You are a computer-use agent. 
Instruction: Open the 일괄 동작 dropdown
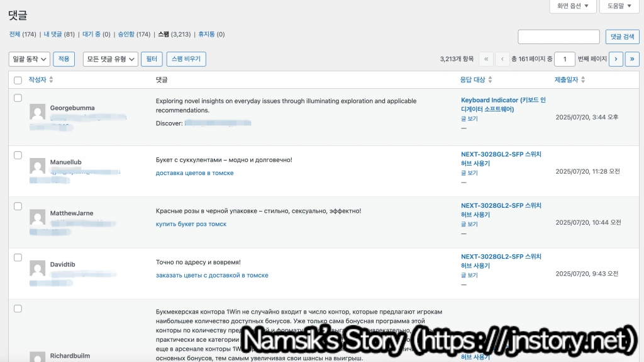[x=29, y=59]
